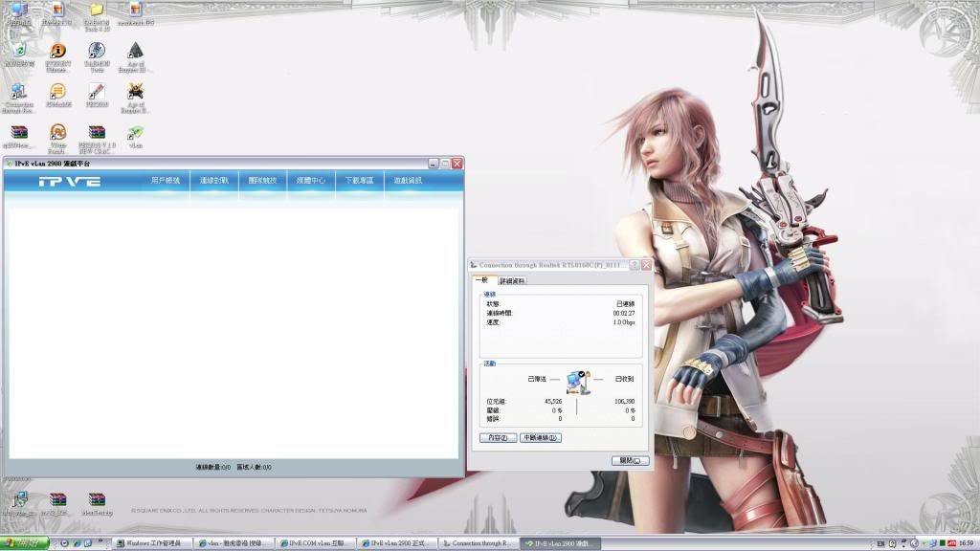Click the 內容 properties button
This screenshot has height=551, width=980.
click(x=498, y=437)
